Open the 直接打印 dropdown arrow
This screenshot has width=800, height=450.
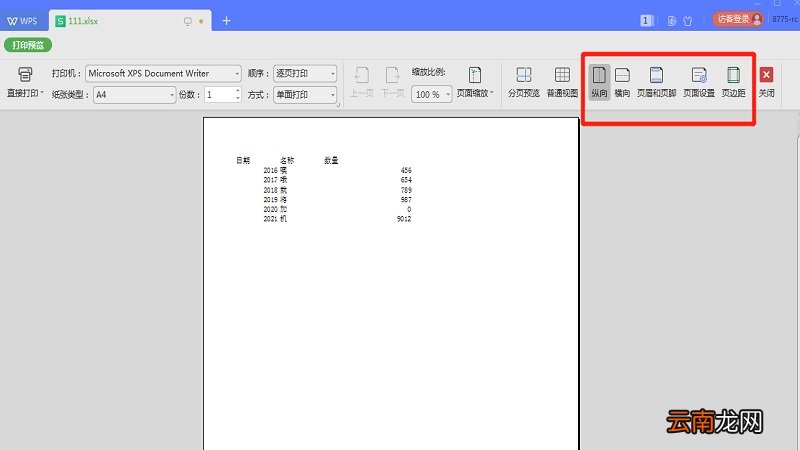[x=42, y=93]
